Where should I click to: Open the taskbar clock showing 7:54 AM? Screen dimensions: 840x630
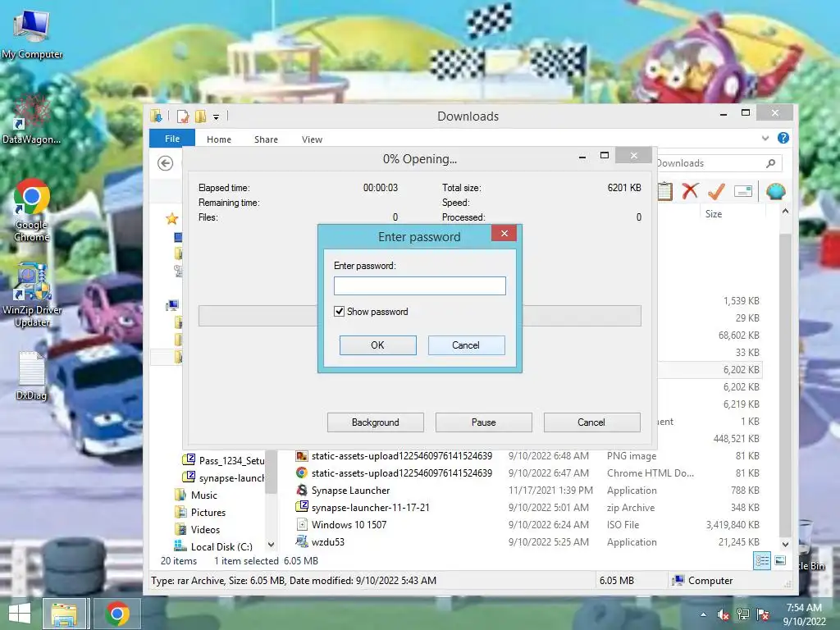(804, 614)
